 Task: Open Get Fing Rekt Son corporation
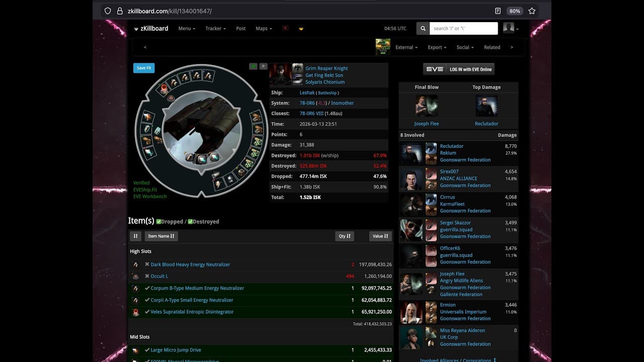tap(324, 75)
